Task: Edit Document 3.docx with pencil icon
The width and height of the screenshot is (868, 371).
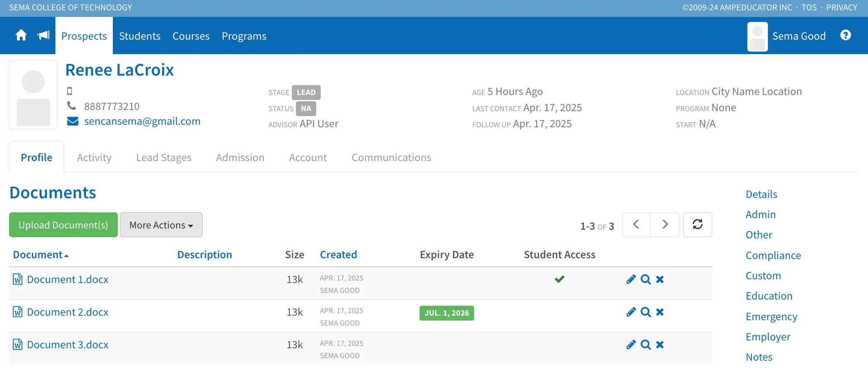Action: 631,345
